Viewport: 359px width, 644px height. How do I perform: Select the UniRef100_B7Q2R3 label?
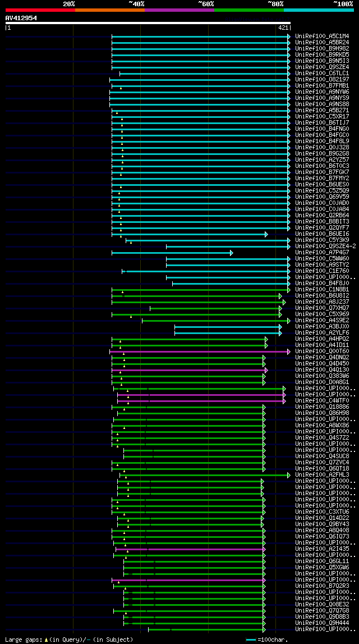coord(322,586)
